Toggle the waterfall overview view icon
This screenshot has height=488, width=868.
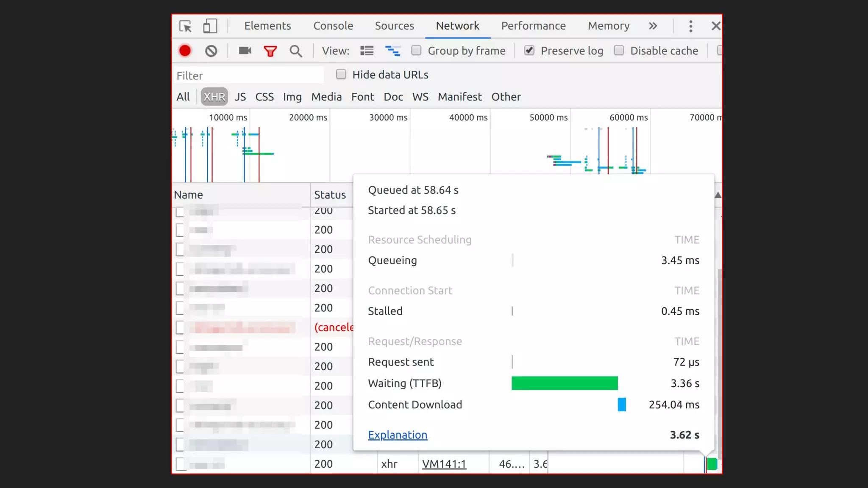[392, 51]
